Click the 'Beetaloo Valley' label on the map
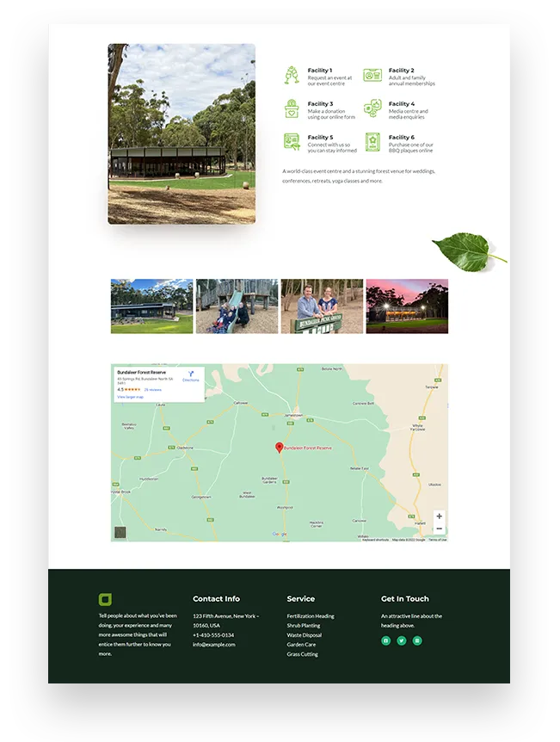Image resolution: width=560 pixels, height=742 pixels. pyautogui.click(x=129, y=426)
